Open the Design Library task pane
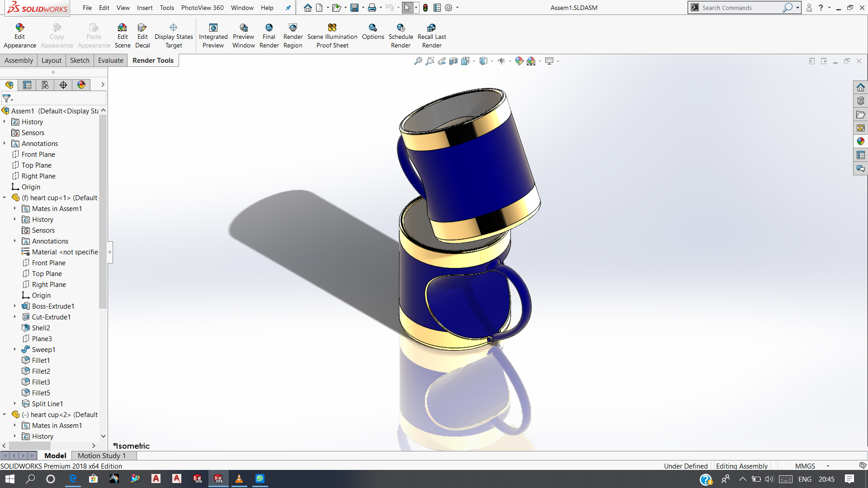 coord(860,101)
